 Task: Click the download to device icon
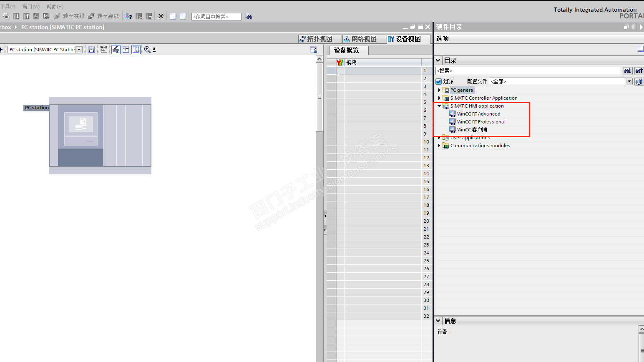16,16
